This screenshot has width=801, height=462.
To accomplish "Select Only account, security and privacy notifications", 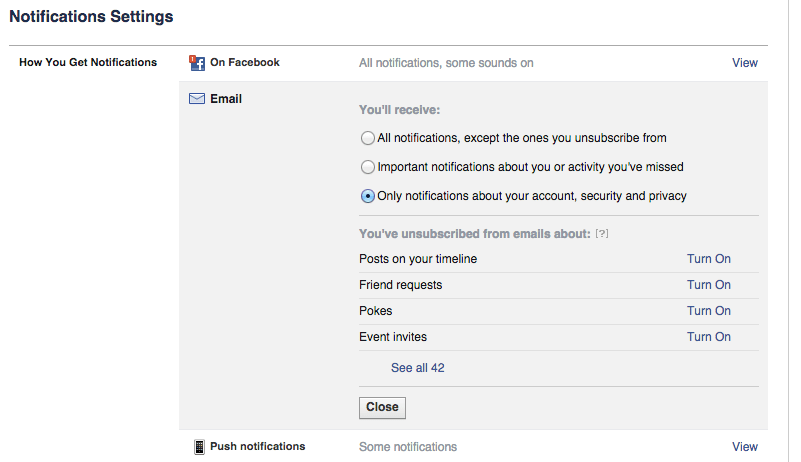I will point(368,196).
